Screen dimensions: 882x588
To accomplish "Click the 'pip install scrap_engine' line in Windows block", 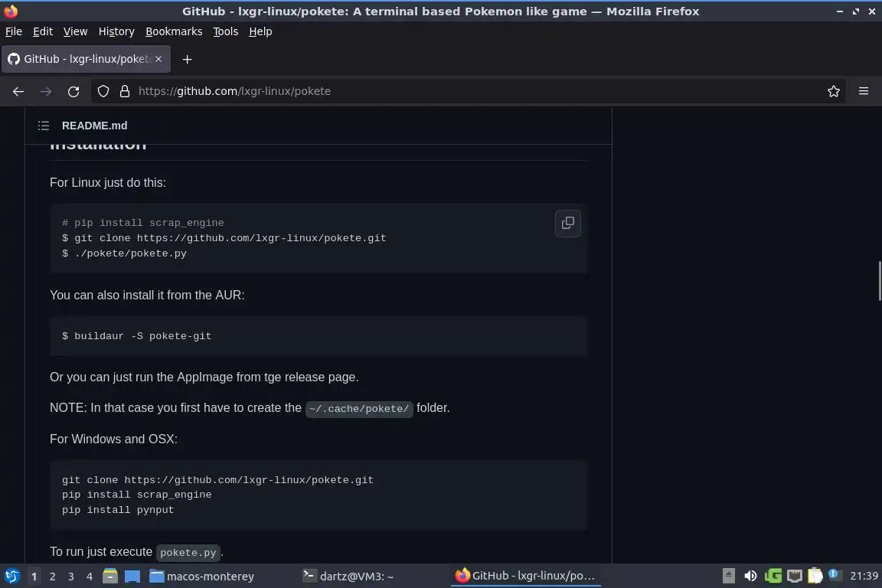I will tap(137, 495).
